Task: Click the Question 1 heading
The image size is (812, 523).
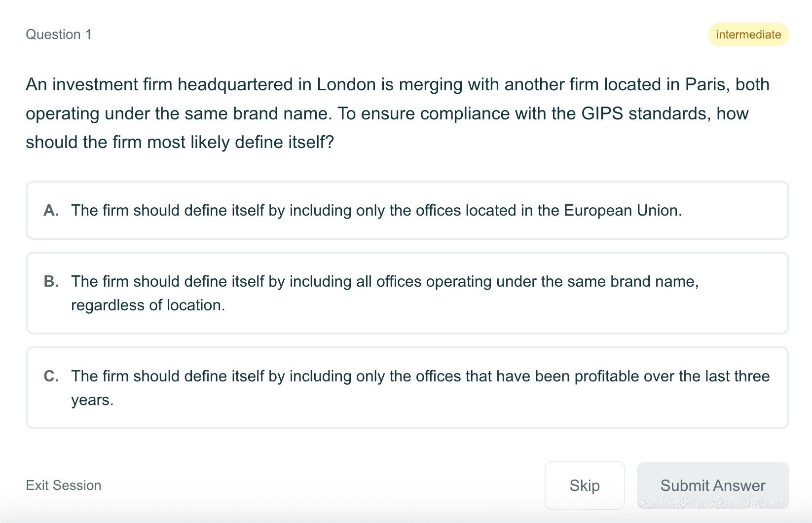Action: 58,34
